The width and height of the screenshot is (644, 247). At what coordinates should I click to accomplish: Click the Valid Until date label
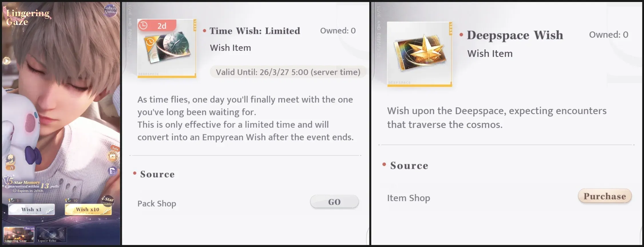pyautogui.click(x=288, y=72)
